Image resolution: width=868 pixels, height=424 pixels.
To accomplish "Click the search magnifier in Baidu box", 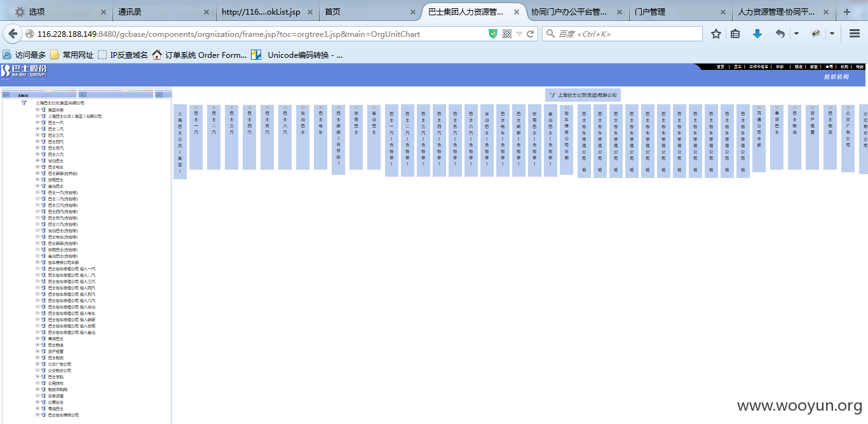I will pos(550,34).
